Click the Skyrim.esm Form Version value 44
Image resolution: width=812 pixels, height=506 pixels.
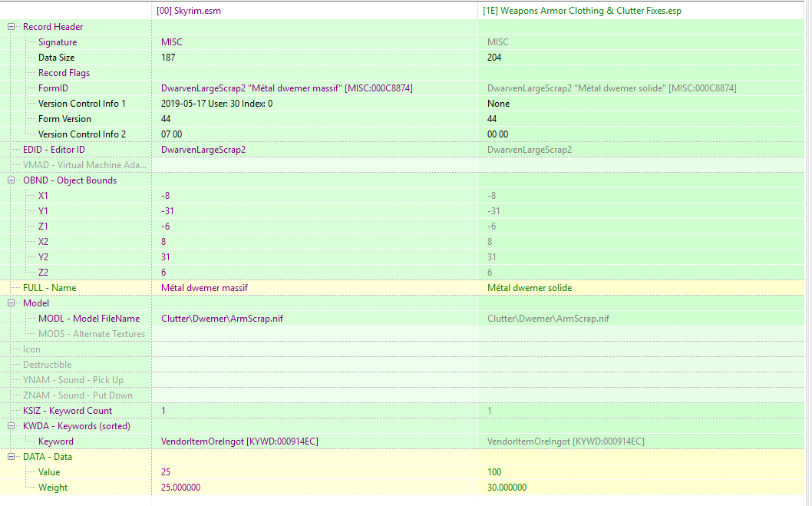(166, 119)
